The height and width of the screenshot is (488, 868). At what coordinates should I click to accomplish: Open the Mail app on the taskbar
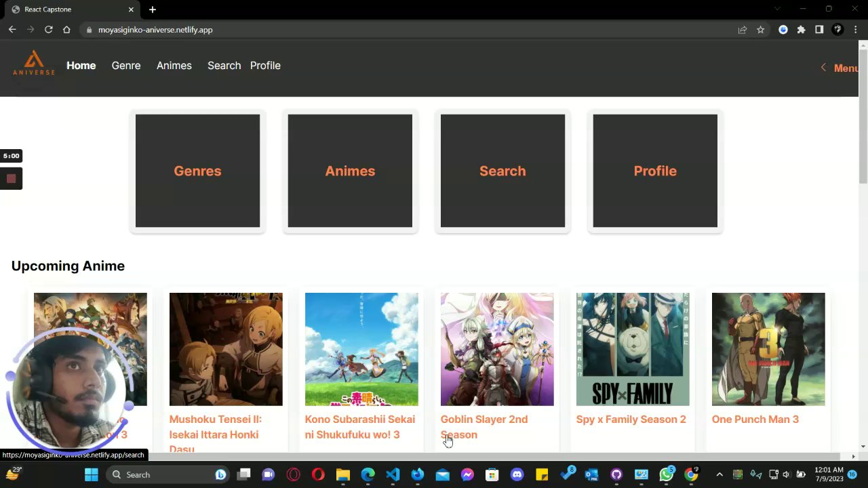[442, 474]
